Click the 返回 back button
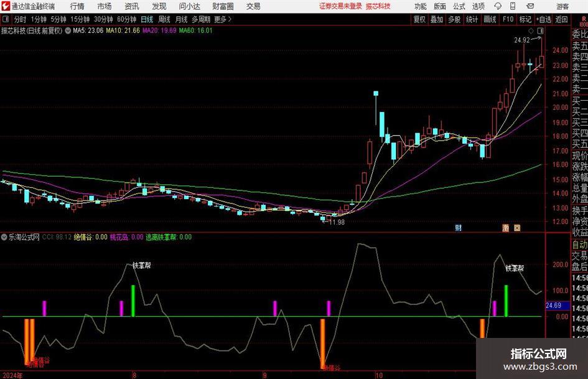 click(561, 19)
